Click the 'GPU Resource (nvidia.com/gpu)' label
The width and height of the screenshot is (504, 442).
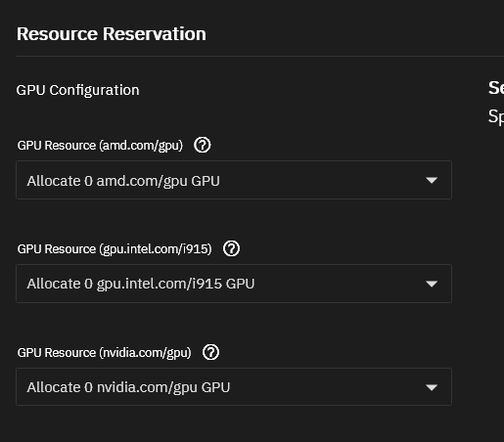pyautogui.click(x=105, y=353)
